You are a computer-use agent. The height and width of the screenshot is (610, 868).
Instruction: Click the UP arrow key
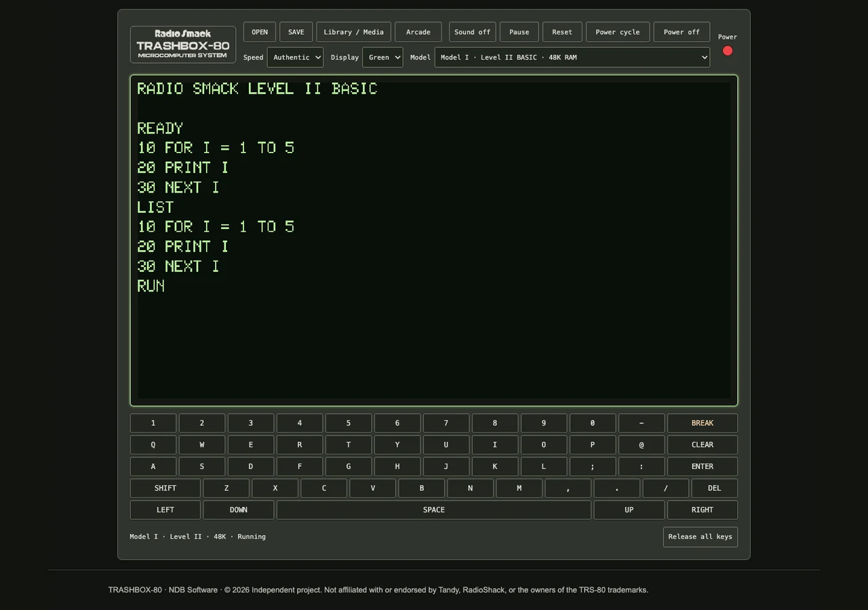[629, 510]
